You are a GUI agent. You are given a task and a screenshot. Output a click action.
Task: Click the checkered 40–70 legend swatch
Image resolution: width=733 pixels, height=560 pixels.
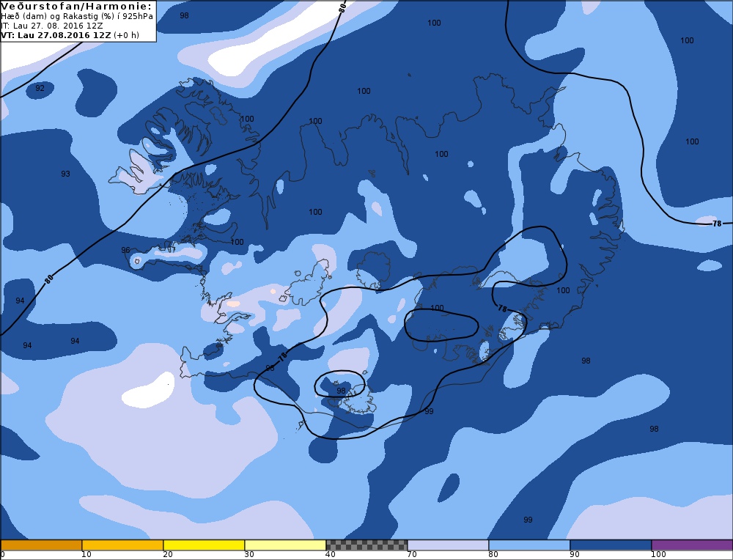366,545
